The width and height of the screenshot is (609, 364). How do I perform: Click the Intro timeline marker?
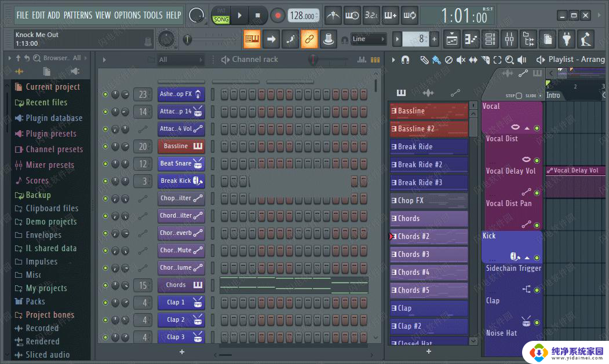[x=553, y=95]
